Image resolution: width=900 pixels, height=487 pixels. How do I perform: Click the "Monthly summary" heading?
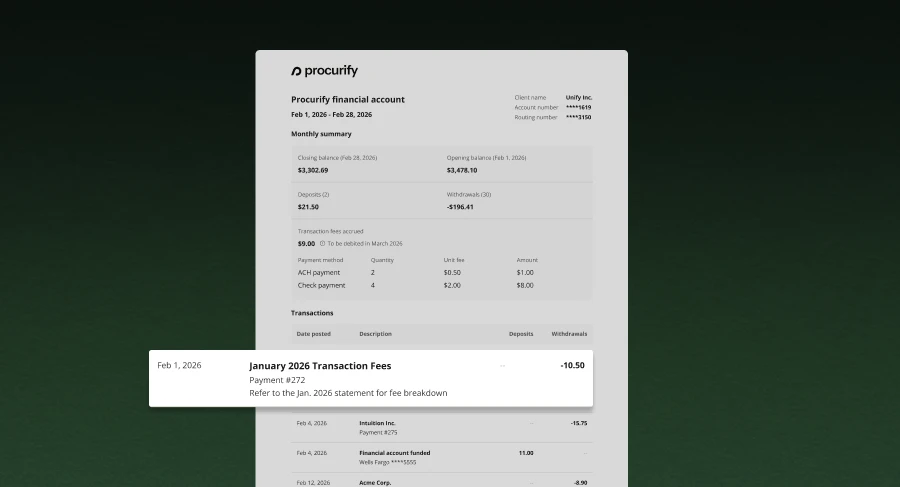pyautogui.click(x=321, y=134)
